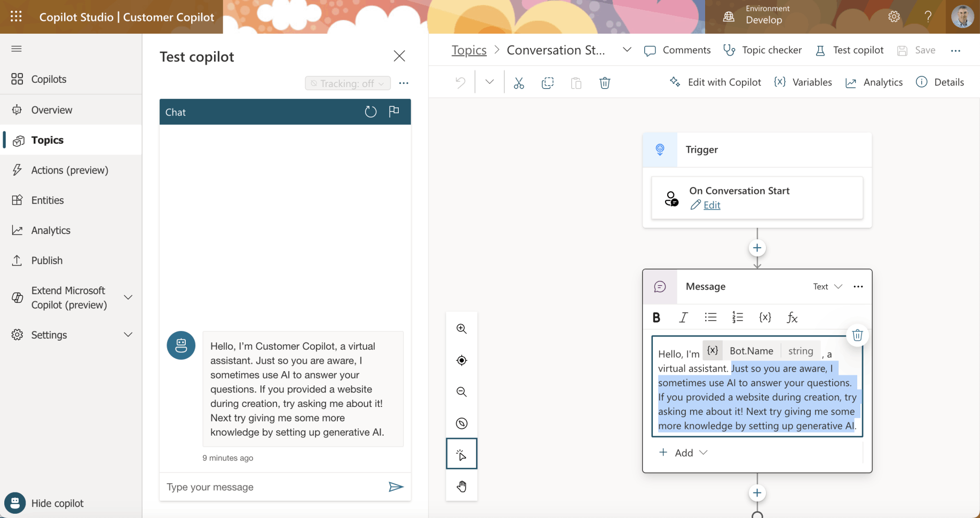Delete the message text variation
Screen dimensions: 980x518
click(x=858, y=335)
